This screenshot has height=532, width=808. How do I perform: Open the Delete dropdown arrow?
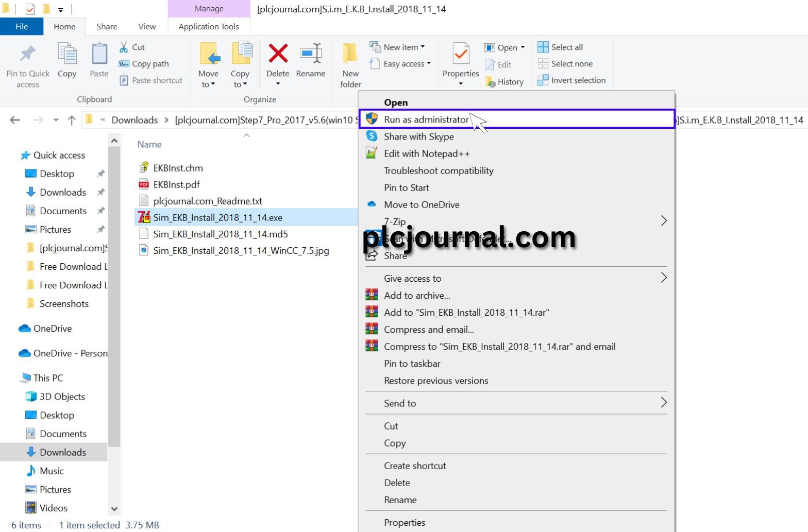[278, 84]
